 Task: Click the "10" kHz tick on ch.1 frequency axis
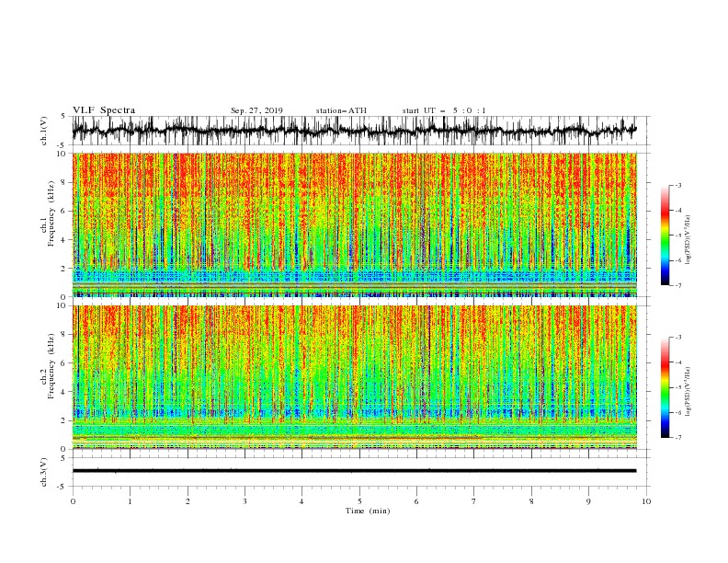(63, 154)
